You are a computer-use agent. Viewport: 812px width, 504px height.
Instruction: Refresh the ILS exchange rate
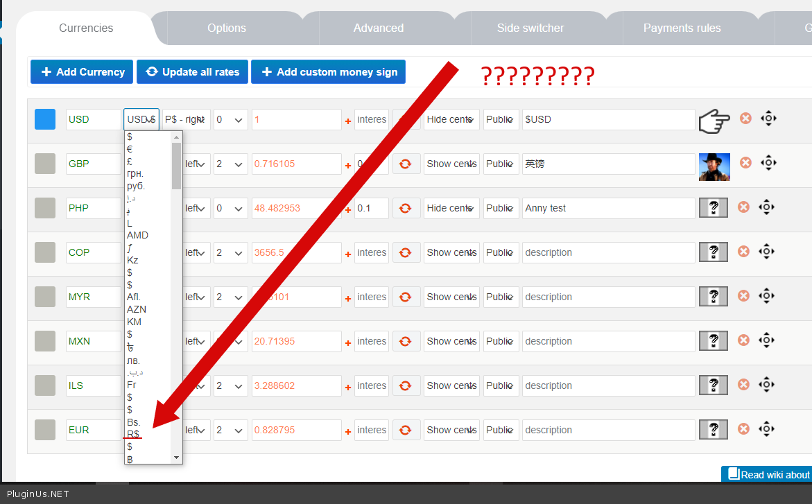coord(406,385)
